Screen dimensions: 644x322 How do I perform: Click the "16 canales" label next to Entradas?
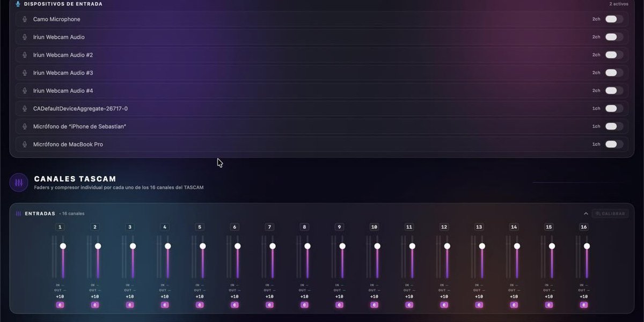pos(73,214)
